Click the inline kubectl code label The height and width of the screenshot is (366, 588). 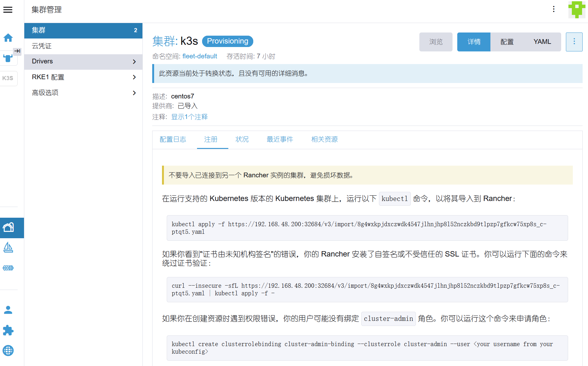tap(395, 199)
